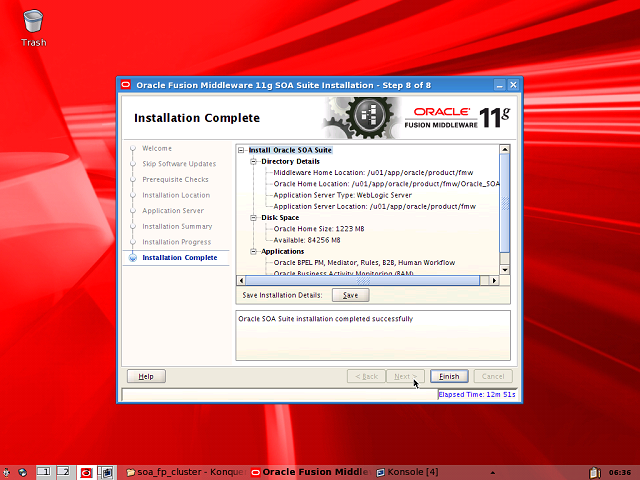Screen dimensions: 640x480
Task: Click scroll left arrow of details tree
Action: click(x=241, y=280)
